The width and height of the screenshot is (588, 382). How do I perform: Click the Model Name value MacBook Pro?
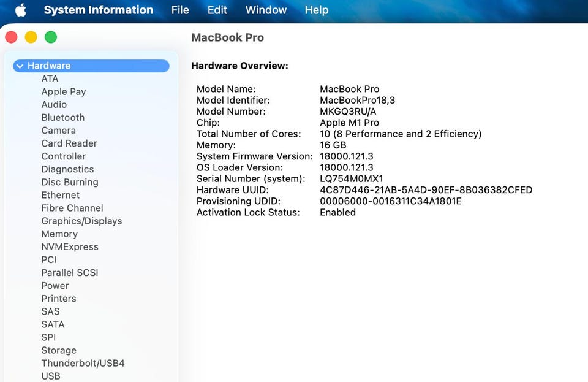point(350,89)
